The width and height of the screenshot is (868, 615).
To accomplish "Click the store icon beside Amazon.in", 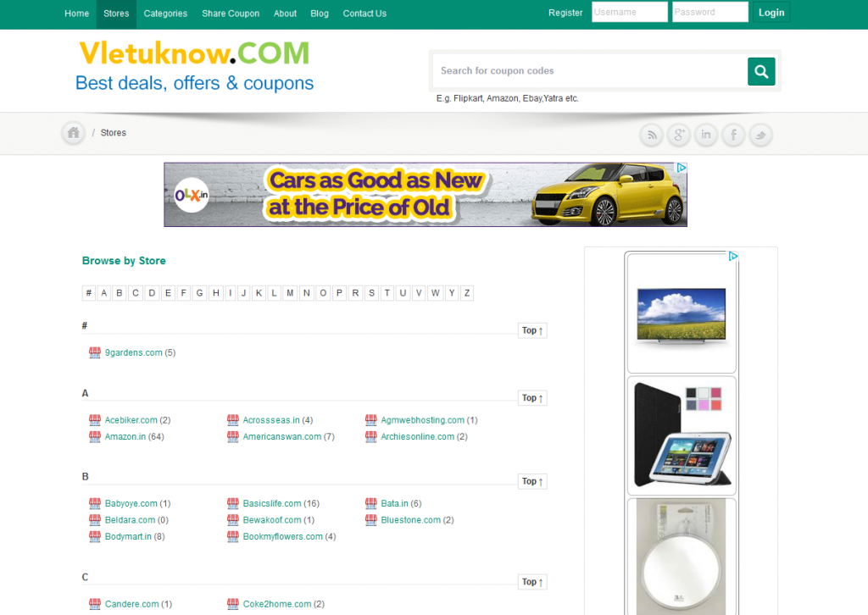I will pyautogui.click(x=94, y=436).
